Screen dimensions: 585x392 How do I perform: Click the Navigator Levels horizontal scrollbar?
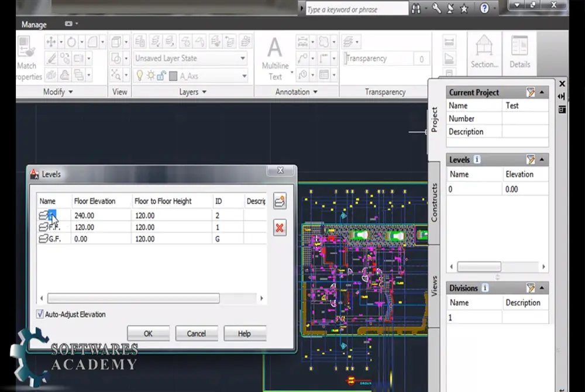coord(479,266)
